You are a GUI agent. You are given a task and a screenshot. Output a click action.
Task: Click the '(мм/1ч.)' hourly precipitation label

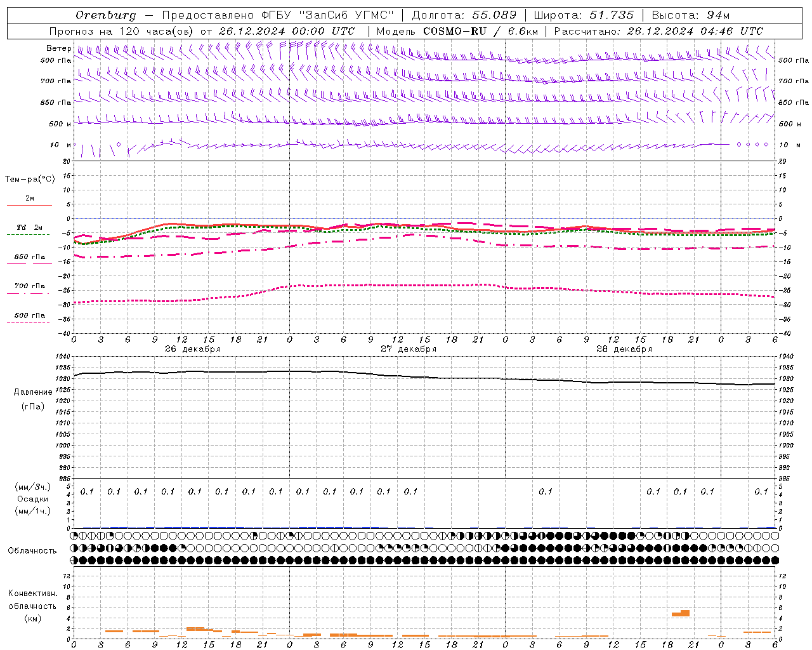pos(33,511)
